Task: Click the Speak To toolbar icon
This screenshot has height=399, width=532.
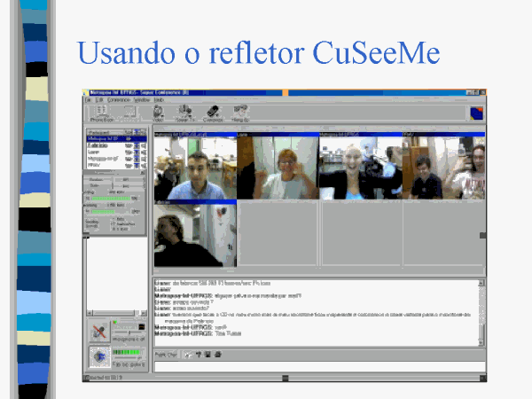Action: click(x=185, y=113)
